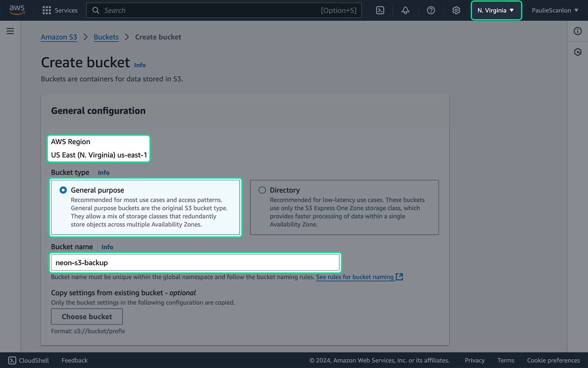The width and height of the screenshot is (588, 368).
Task: Click the AWS logo to go home
Action: 17,10
